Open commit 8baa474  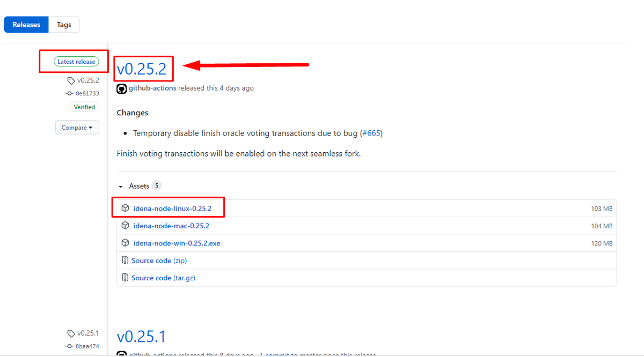pyautogui.click(x=87, y=346)
